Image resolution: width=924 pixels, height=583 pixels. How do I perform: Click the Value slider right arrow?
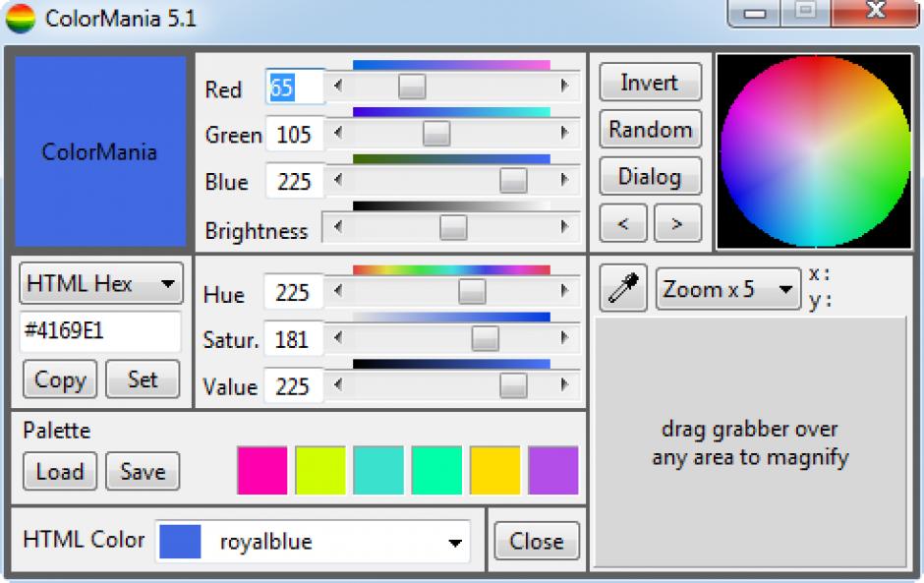(564, 385)
